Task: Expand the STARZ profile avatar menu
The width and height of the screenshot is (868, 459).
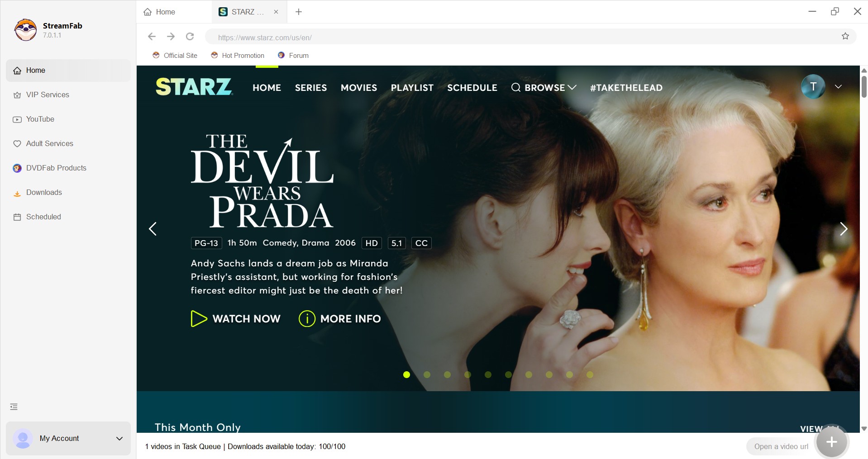Action: (x=813, y=86)
